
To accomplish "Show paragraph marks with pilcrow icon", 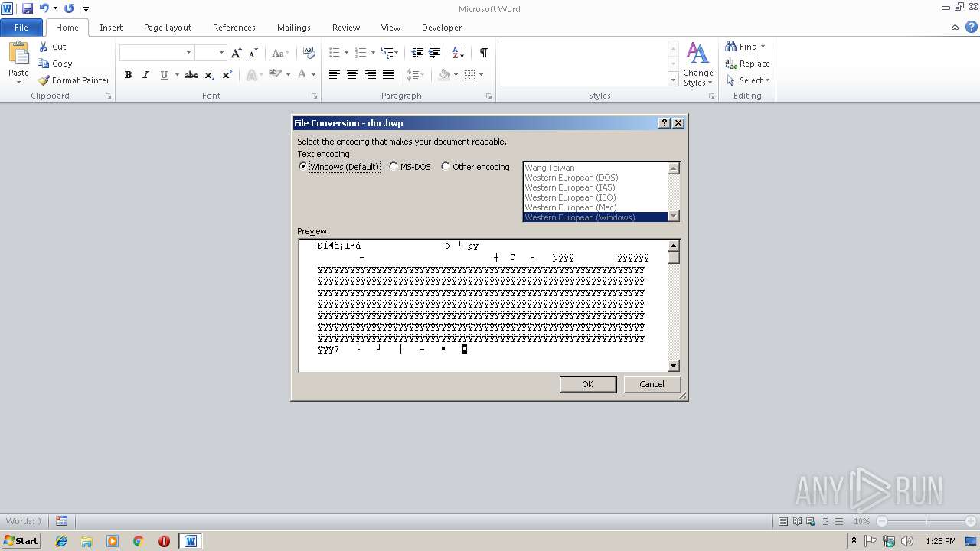I will [x=483, y=53].
